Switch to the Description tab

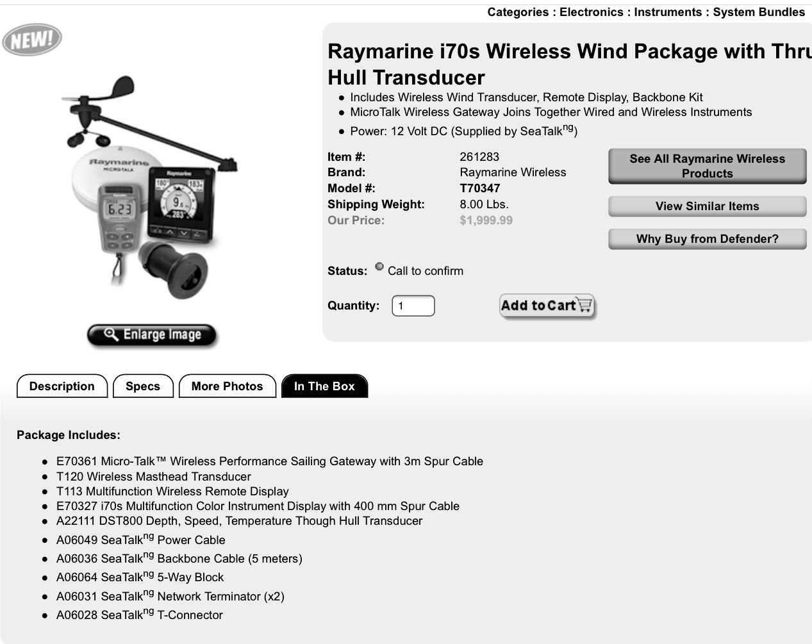tap(62, 386)
